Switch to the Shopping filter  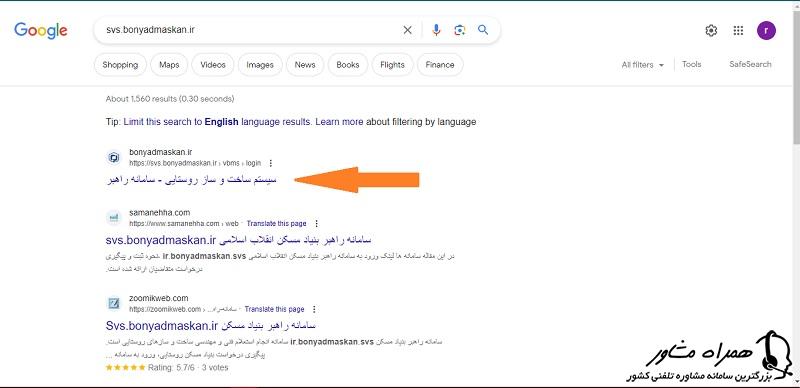tap(120, 65)
